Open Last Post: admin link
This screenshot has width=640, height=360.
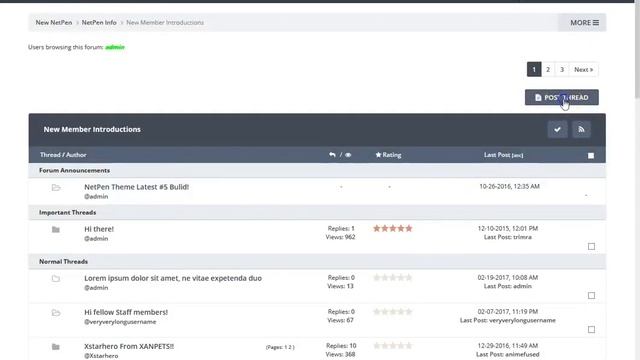508,286
